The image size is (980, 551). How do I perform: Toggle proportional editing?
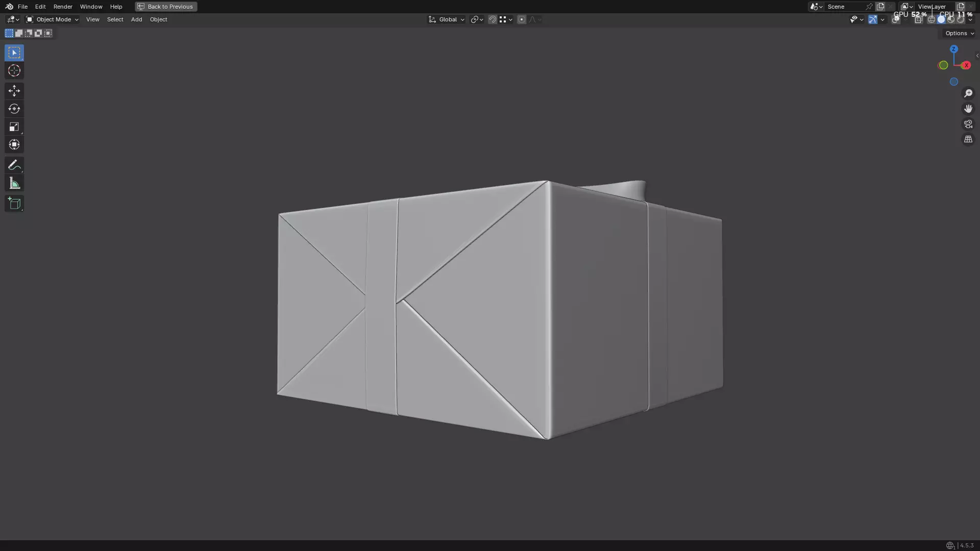click(x=521, y=19)
